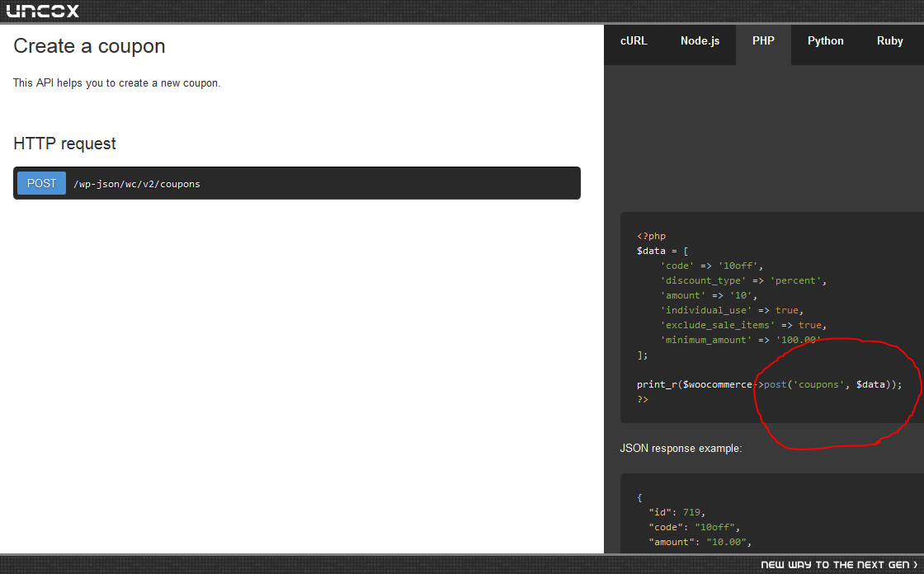
Task: Click the 'HTTP request' heading
Action: point(65,143)
